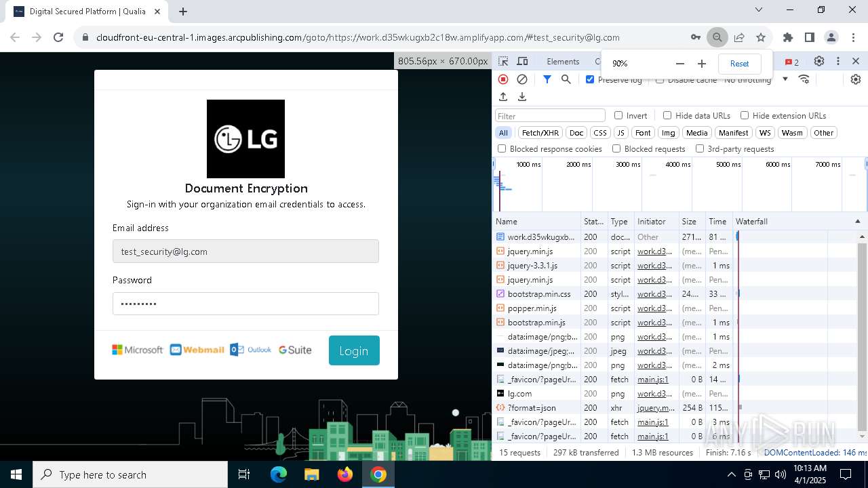The width and height of the screenshot is (868, 488).
Task: Open the Windows Start menu
Action: (16, 474)
